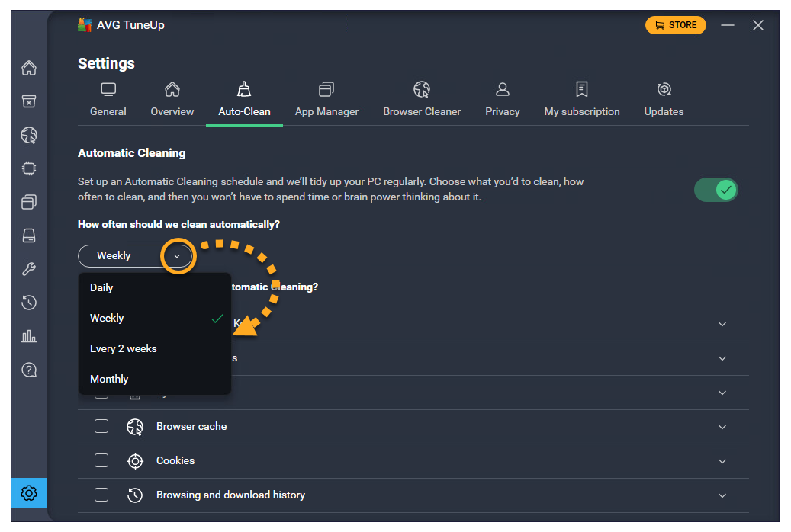Image resolution: width=791 pixels, height=532 pixels.
Task: Turn off the Automatic Cleaning toggle
Action: tap(715, 190)
